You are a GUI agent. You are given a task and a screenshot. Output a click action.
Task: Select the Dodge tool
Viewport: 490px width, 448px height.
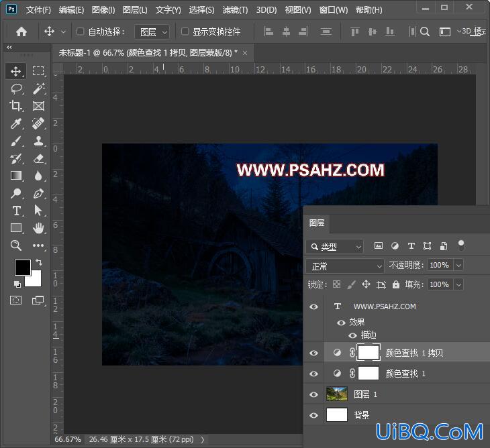(x=15, y=194)
